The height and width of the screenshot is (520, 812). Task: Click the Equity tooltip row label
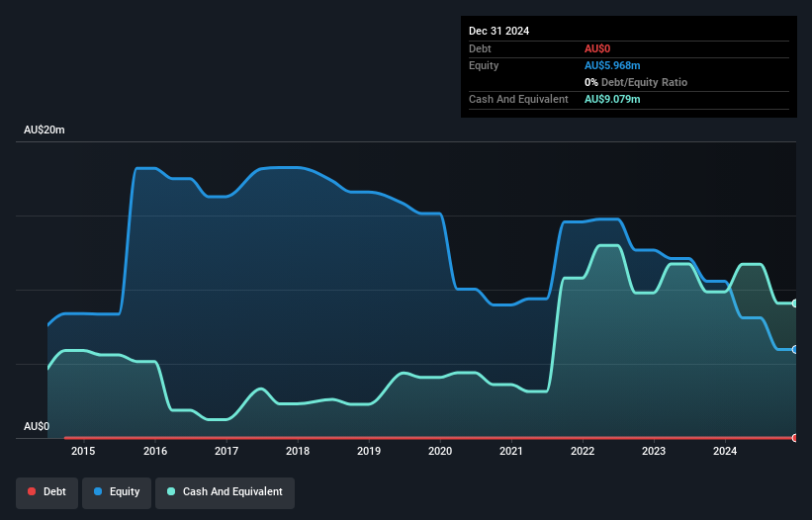484,65
